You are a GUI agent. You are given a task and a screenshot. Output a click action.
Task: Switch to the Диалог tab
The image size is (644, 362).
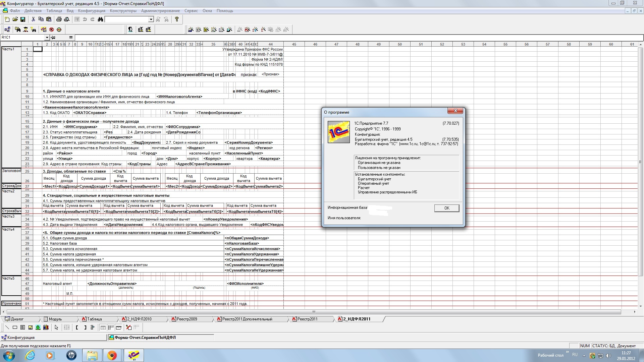click(x=20, y=319)
